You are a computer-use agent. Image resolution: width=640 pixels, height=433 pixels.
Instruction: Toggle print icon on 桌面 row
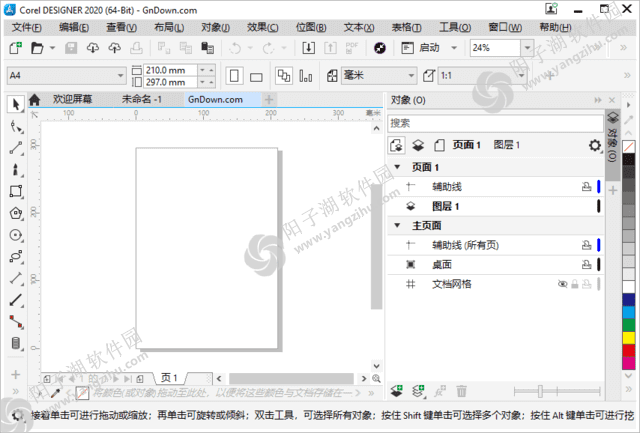587,264
